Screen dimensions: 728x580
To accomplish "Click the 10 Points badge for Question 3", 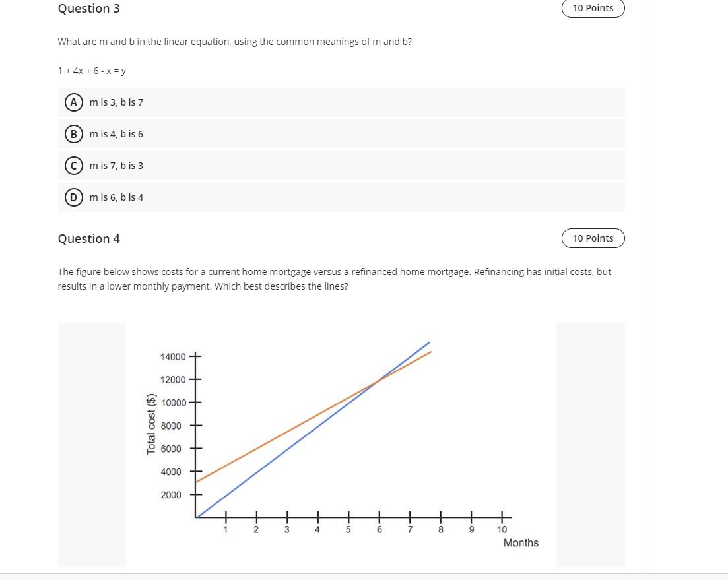I will click(593, 8).
